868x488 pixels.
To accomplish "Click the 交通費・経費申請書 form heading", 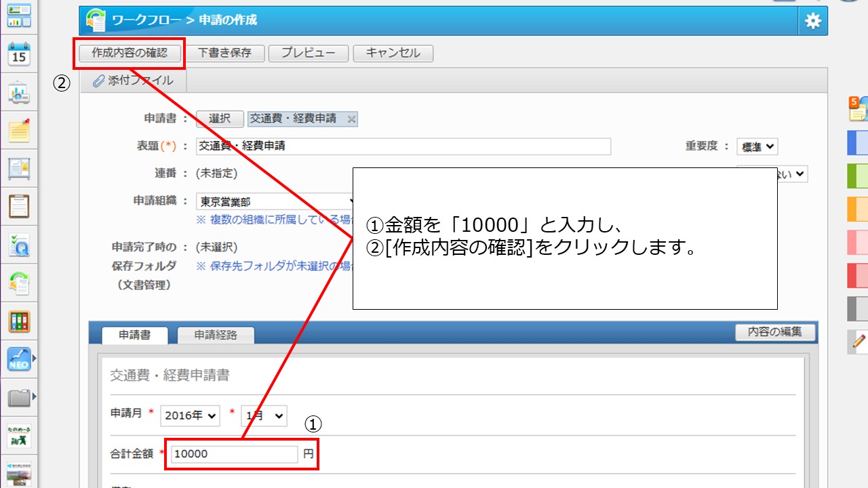I will click(x=170, y=375).
